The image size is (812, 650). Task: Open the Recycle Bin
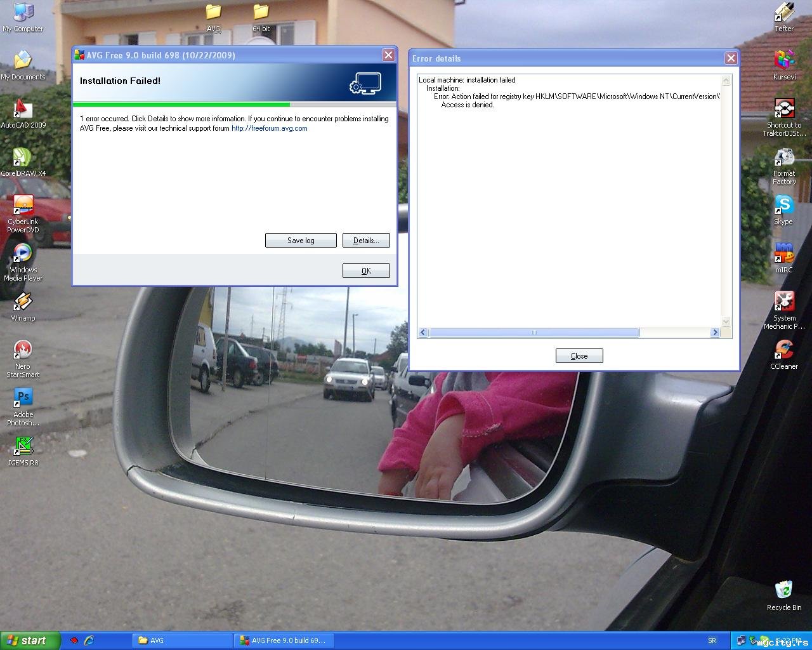[784, 596]
